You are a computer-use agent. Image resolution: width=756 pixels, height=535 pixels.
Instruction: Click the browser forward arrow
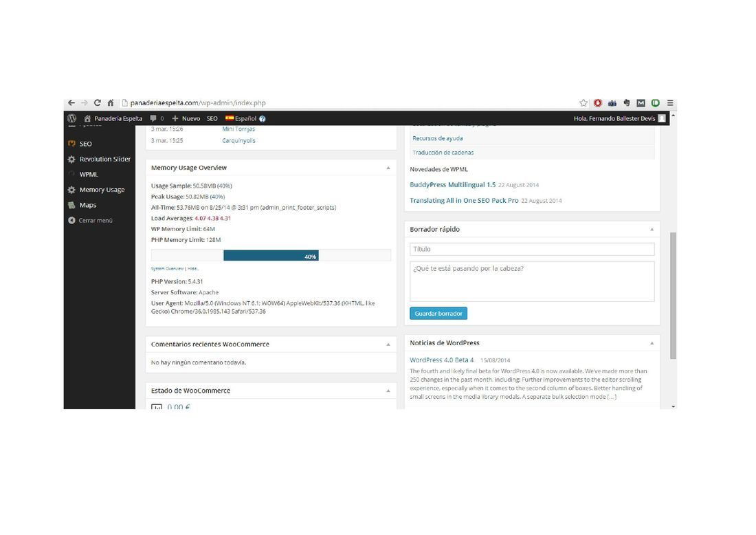[x=85, y=102]
